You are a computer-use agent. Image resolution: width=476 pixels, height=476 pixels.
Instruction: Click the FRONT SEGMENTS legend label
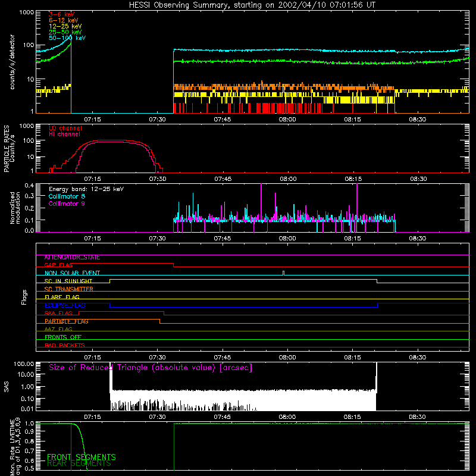pos(82,457)
